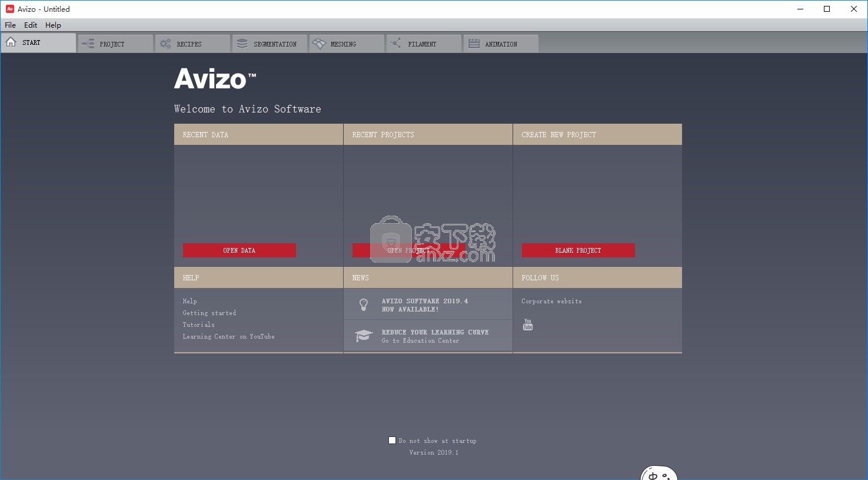Click the OPEN DATA button
This screenshot has width=868, height=480.
(x=240, y=250)
